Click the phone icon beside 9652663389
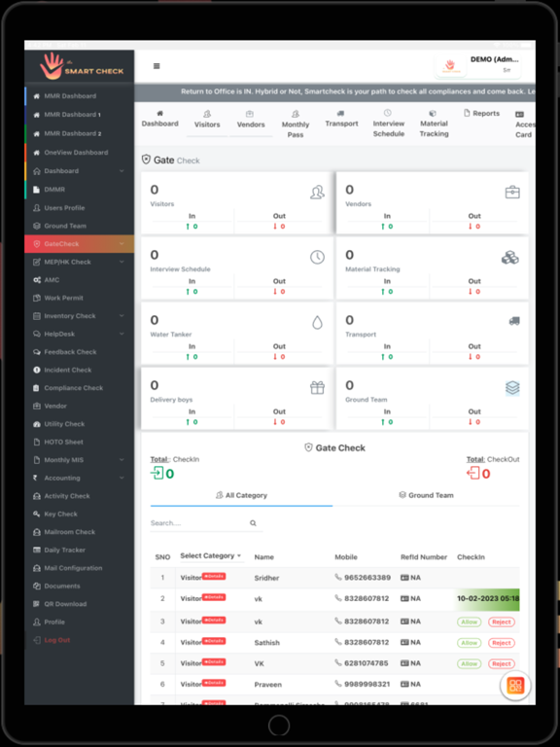This screenshot has height=747, width=560. coord(338,578)
